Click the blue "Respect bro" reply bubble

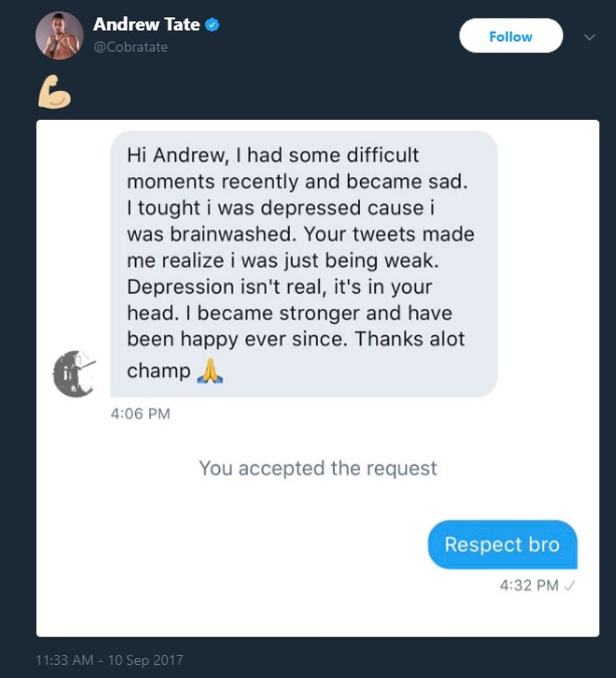(x=502, y=545)
